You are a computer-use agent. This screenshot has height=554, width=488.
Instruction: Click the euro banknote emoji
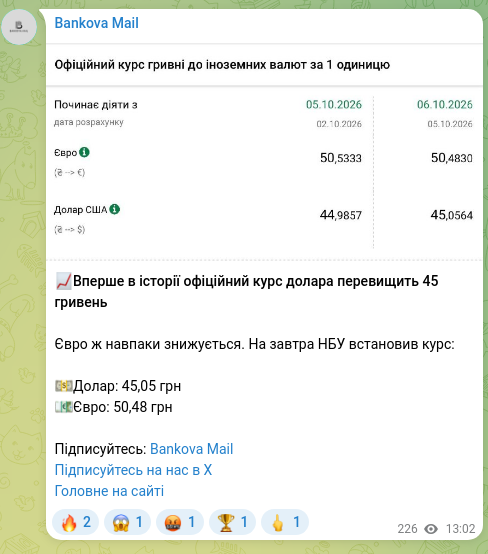point(64,407)
